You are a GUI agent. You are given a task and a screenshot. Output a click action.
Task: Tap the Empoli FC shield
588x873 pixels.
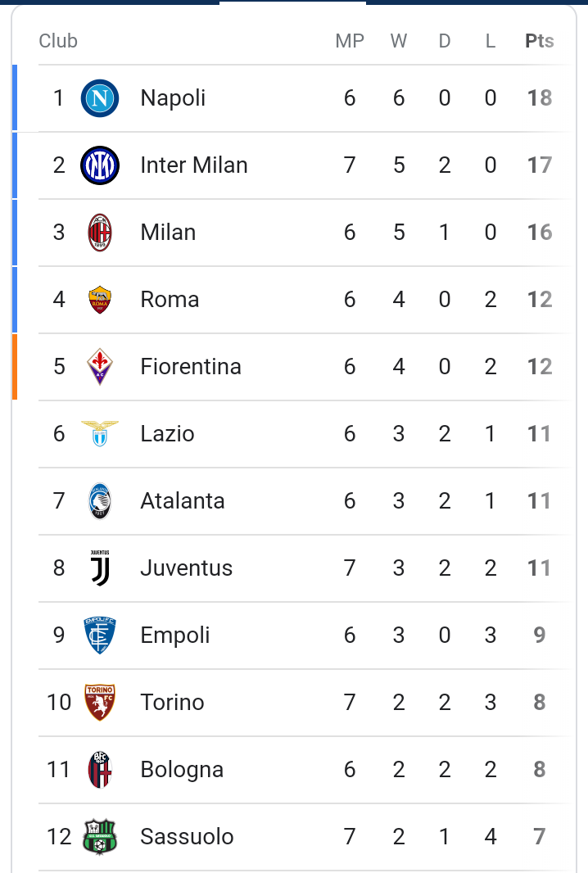pyautogui.click(x=100, y=636)
